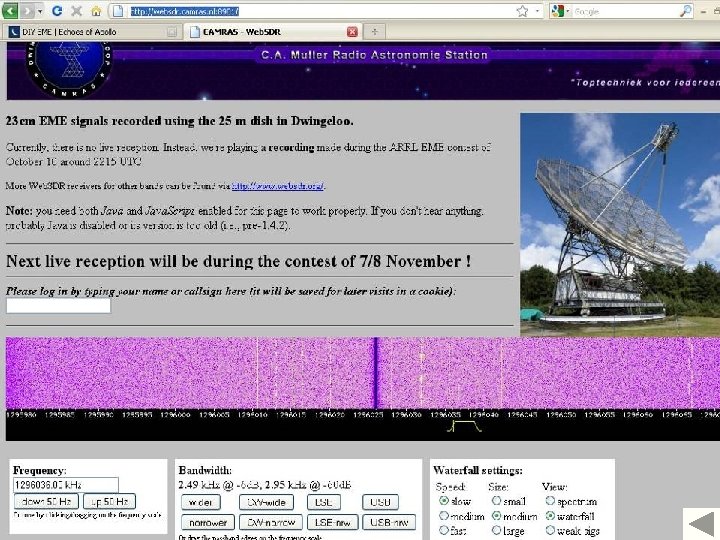Image resolution: width=720 pixels, height=540 pixels.
Task: Switch view to waterfall
Action: [x=550, y=516]
